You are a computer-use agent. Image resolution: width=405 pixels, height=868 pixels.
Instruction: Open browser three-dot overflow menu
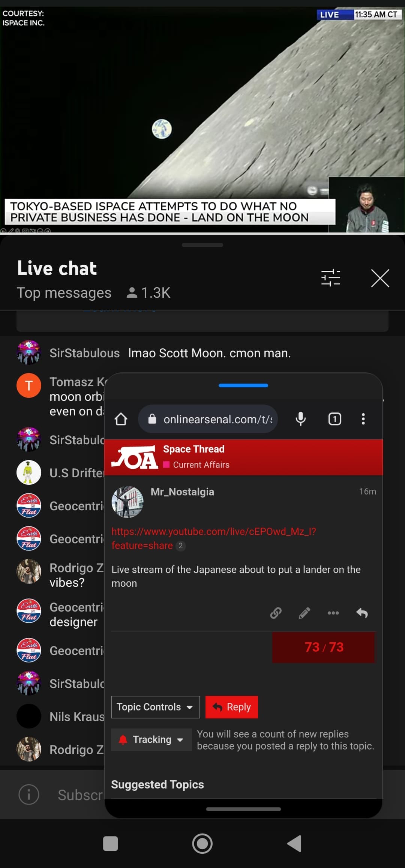click(x=363, y=419)
